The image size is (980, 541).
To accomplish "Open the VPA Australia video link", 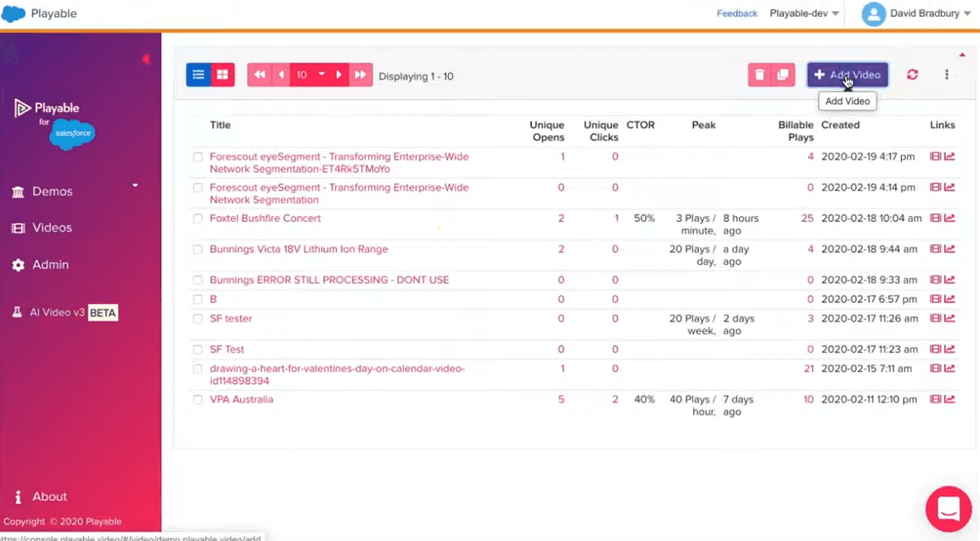I will (242, 400).
